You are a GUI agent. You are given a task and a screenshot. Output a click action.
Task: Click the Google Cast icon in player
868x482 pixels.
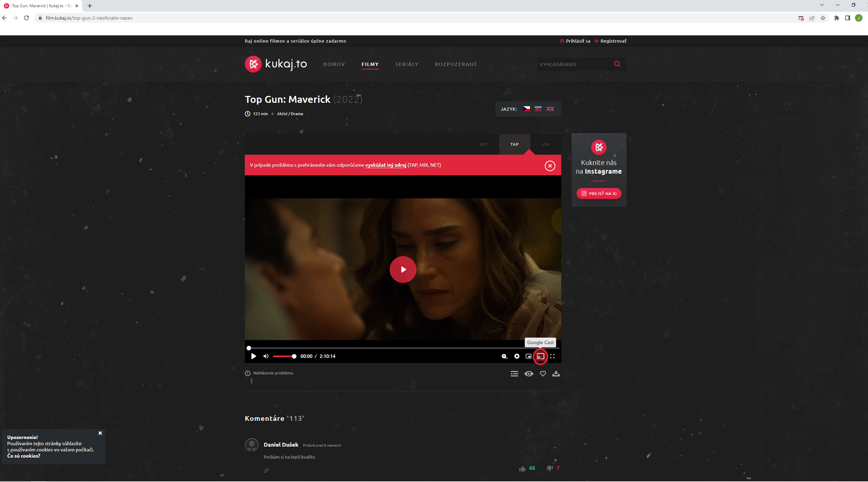click(540, 357)
